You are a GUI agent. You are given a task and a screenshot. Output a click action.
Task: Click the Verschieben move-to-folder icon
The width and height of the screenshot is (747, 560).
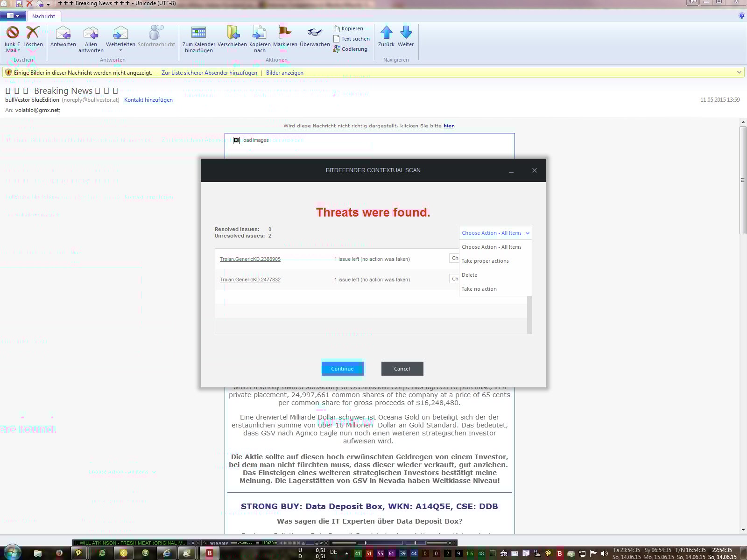(x=232, y=33)
